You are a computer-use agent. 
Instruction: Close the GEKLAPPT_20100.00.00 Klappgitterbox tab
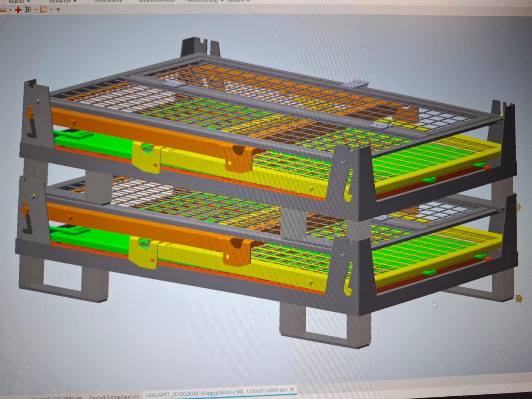(292, 389)
